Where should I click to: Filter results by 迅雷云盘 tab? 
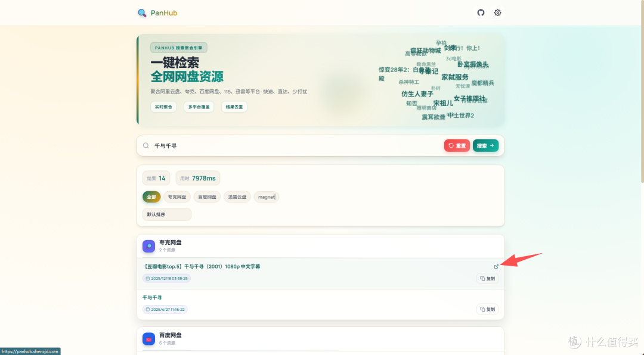pos(237,197)
